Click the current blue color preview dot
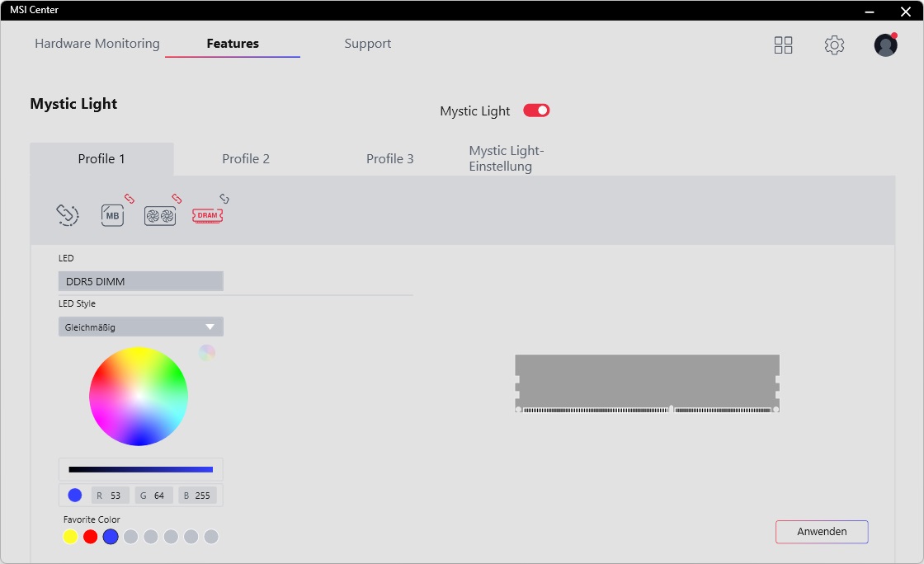The image size is (924, 564). coord(75,495)
